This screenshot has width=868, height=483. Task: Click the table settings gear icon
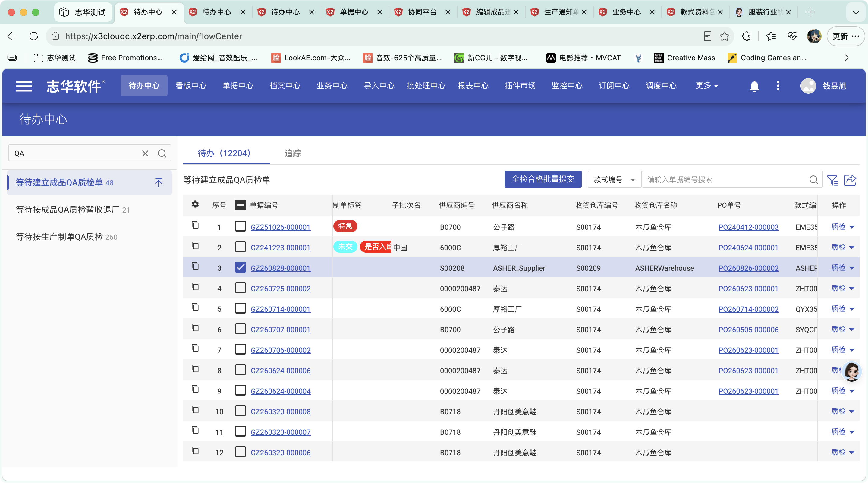pos(195,204)
